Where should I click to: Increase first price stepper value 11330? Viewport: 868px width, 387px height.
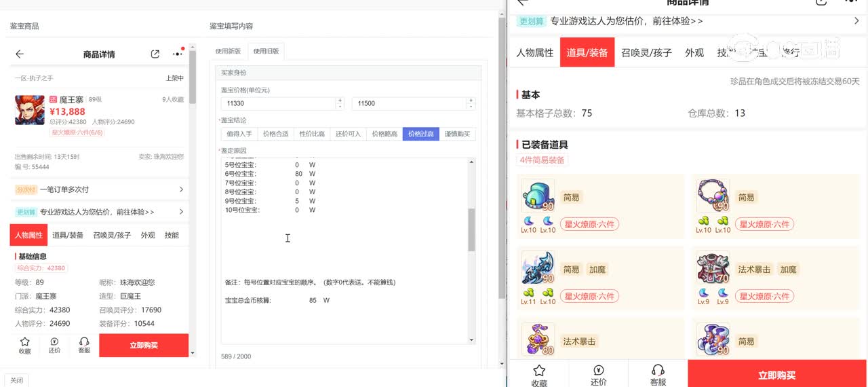click(x=340, y=100)
